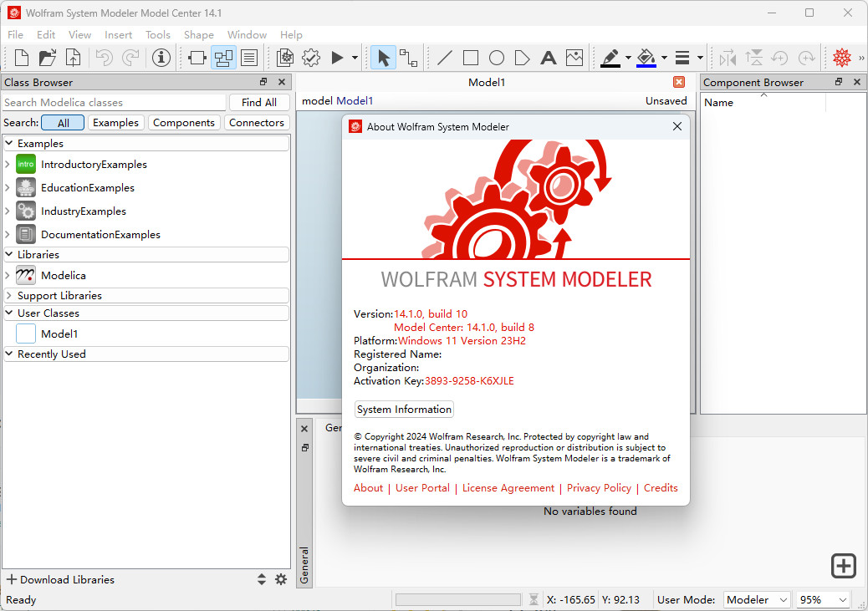
Task: Expand the Modelica library node
Action: tap(8, 275)
